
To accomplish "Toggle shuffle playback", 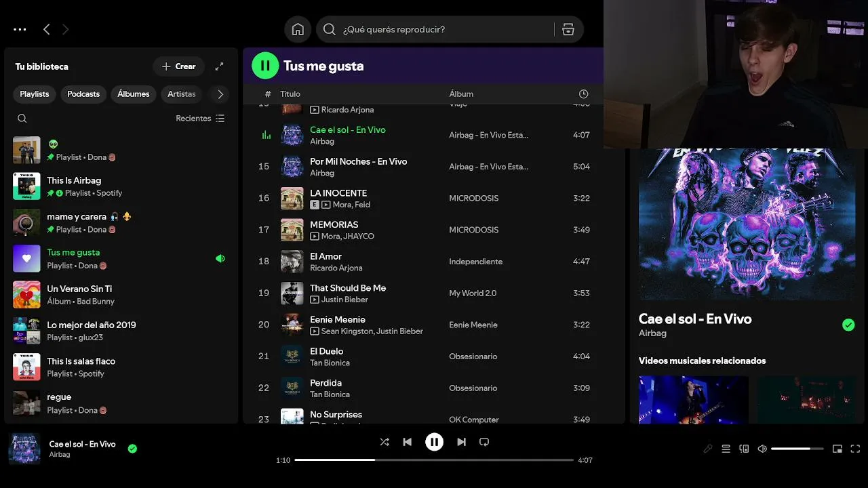I will pos(384,442).
